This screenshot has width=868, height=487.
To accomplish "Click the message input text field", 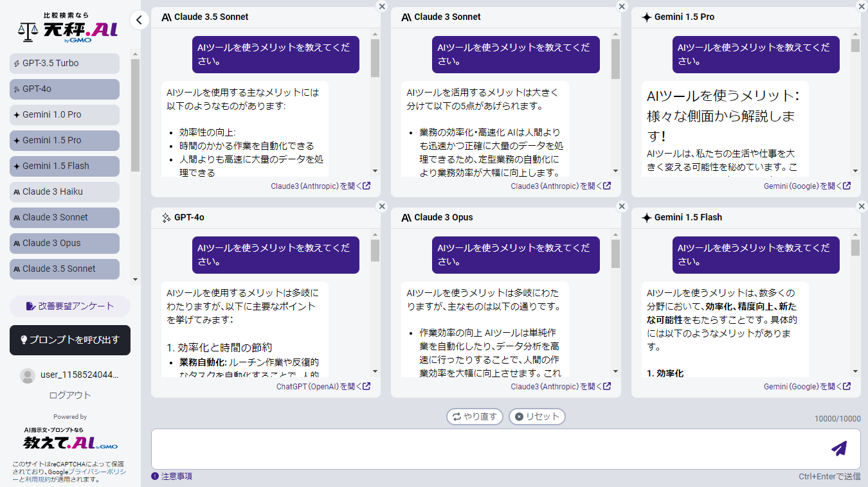I will (x=489, y=448).
